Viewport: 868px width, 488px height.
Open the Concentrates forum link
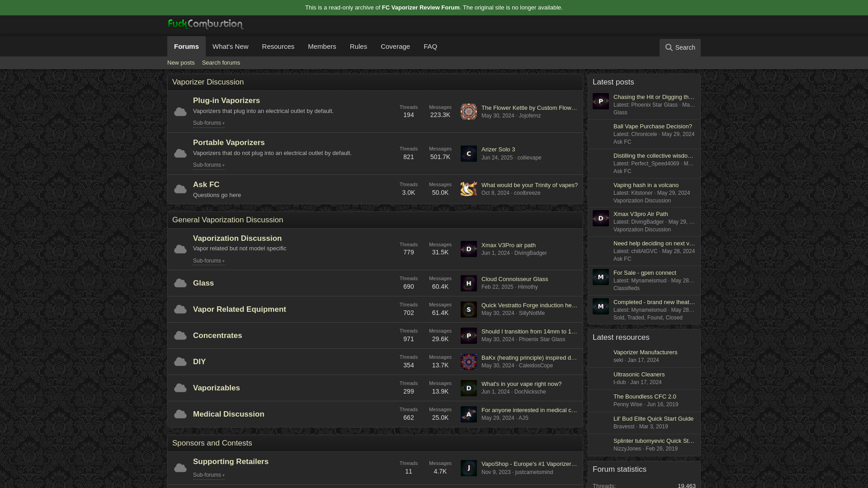coord(217,336)
